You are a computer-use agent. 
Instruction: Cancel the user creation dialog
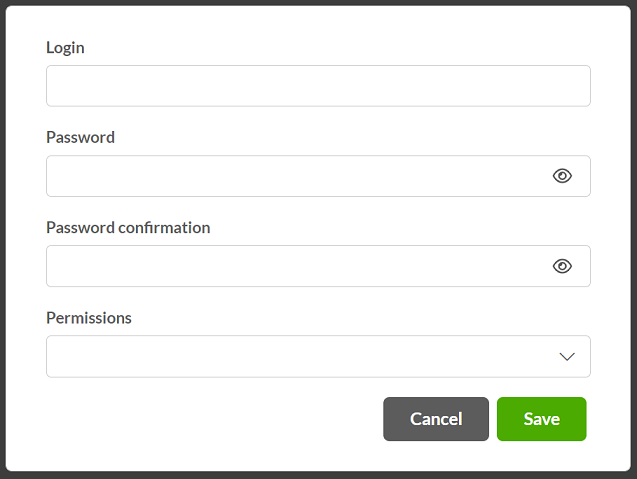(436, 419)
